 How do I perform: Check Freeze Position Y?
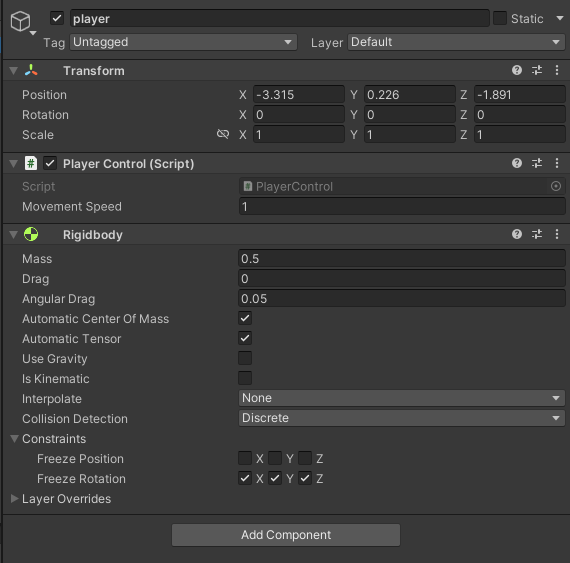click(275, 458)
